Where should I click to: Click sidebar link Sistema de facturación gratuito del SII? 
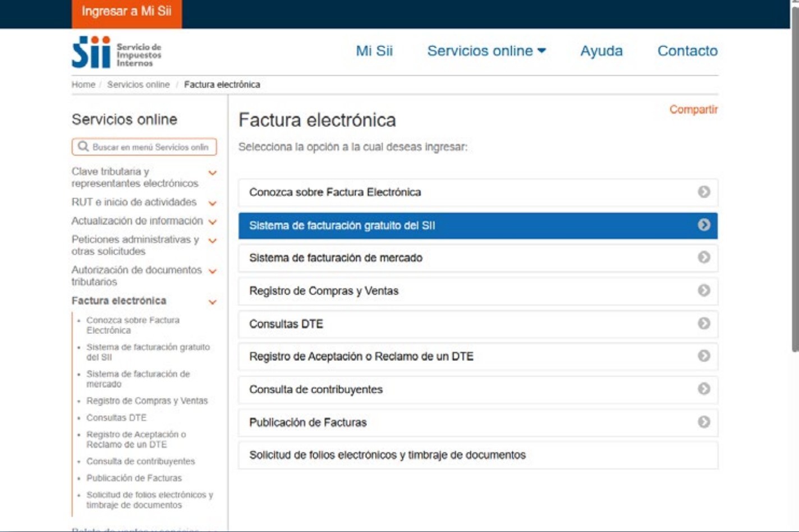coord(148,352)
